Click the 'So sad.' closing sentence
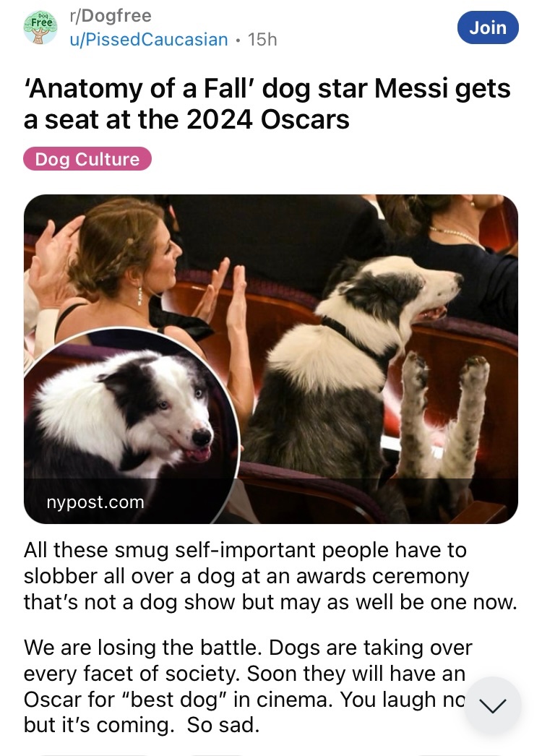Viewport: 542px width, 756px height. (223, 725)
